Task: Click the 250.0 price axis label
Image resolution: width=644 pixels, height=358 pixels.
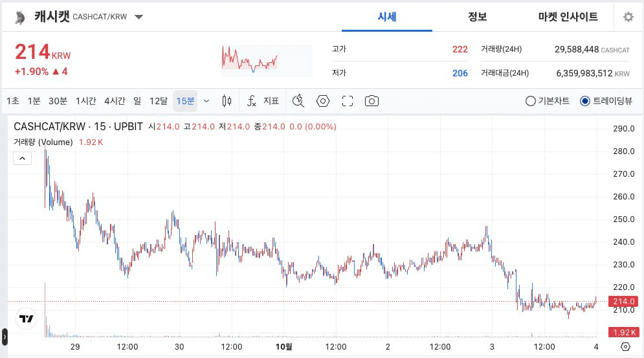Action: pyautogui.click(x=623, y=219)
